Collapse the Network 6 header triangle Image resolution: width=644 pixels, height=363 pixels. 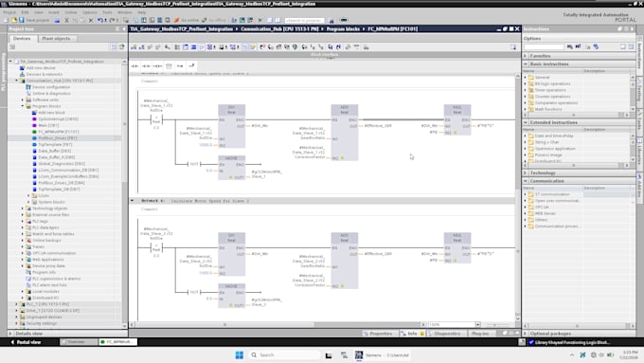(x=133, y=201)
